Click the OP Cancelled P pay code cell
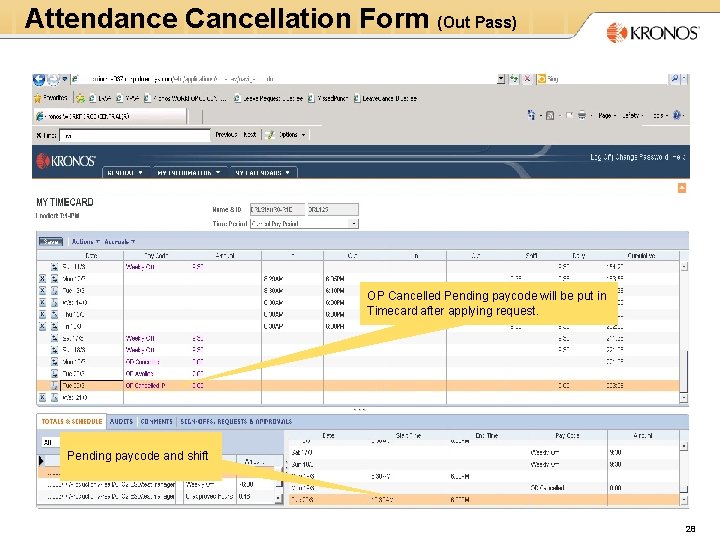 coord(156,386)
